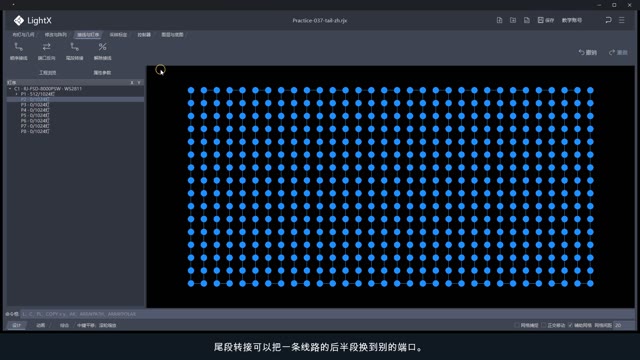Click the open folder icon
Viewport: 640px width, 360px height.
513,20
